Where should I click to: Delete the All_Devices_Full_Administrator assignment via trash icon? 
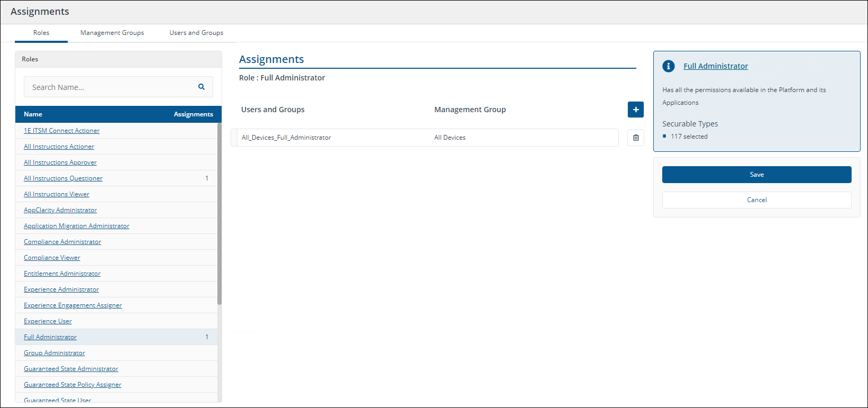point(636,138)
